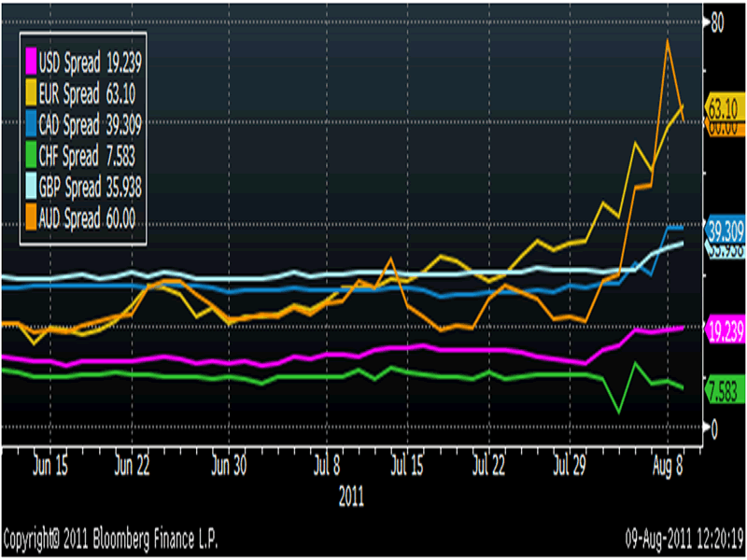
Task: Select the light blue GBP Spread swatch
Action: click(x=32, y=187)
